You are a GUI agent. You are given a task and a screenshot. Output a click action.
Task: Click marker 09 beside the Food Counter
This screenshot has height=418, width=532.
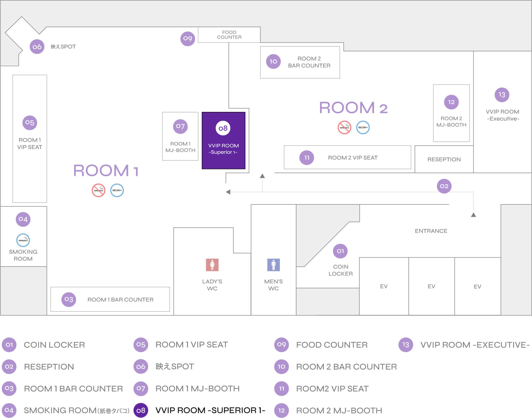tap(188, 39)
